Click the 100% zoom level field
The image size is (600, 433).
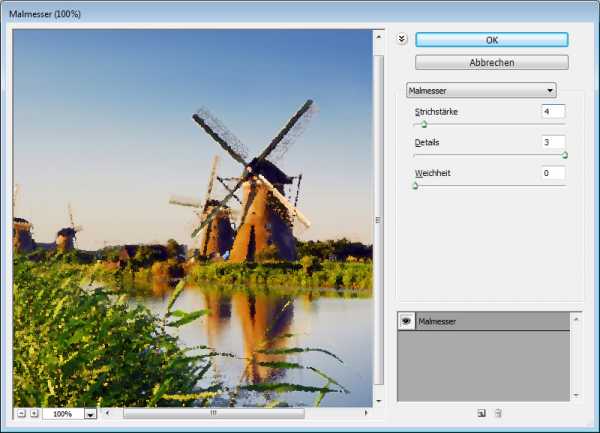tap(62, 414)
